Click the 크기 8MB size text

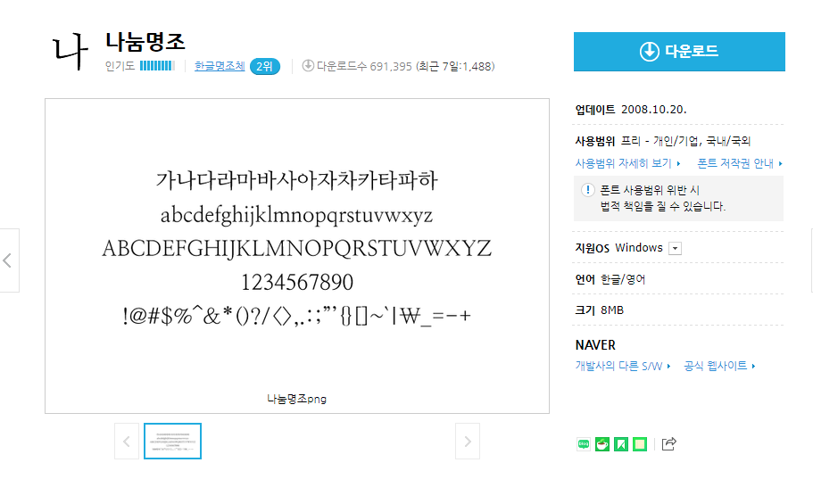click(x=600, y=310)
